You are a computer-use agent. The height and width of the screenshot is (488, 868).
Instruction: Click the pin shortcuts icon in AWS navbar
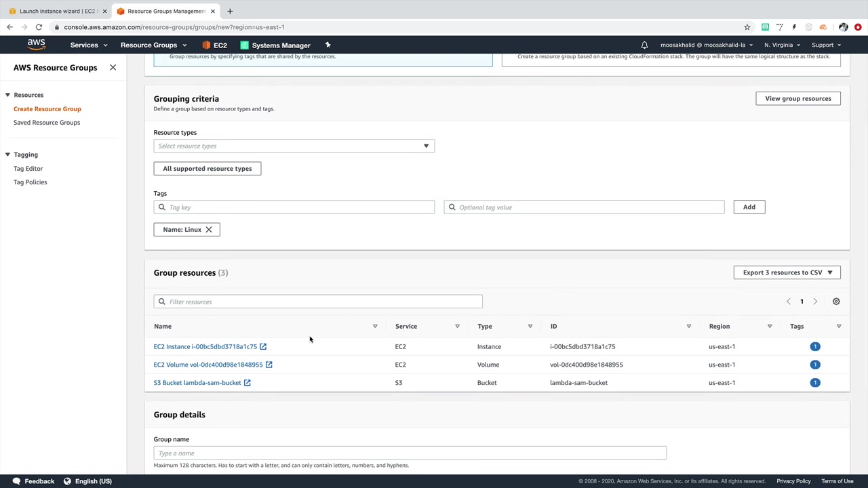(x=328, y=45)
